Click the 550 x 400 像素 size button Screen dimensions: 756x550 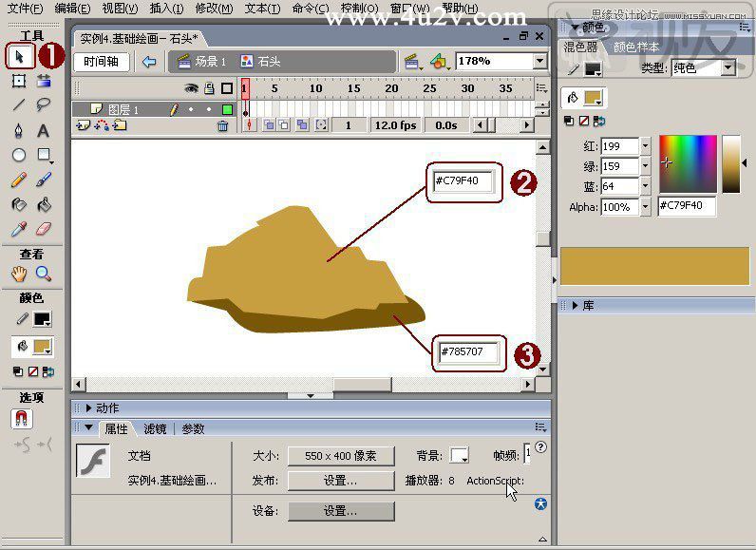point(341,456)
